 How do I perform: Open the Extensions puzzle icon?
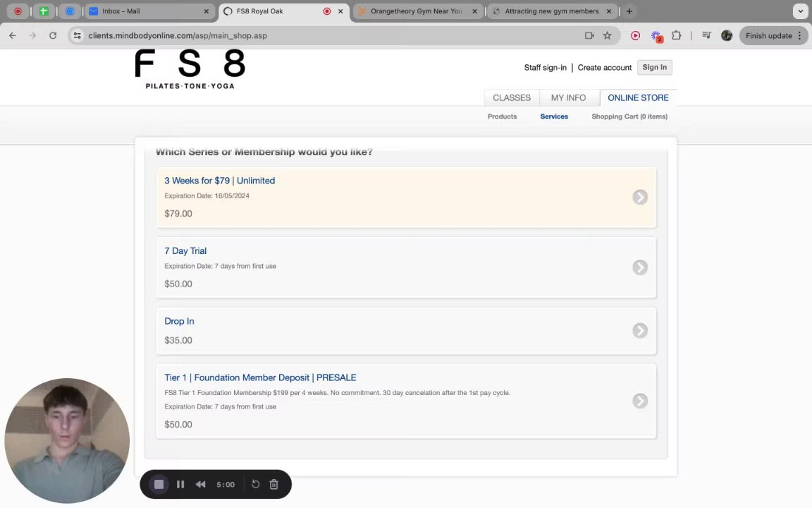pos(677,36)
